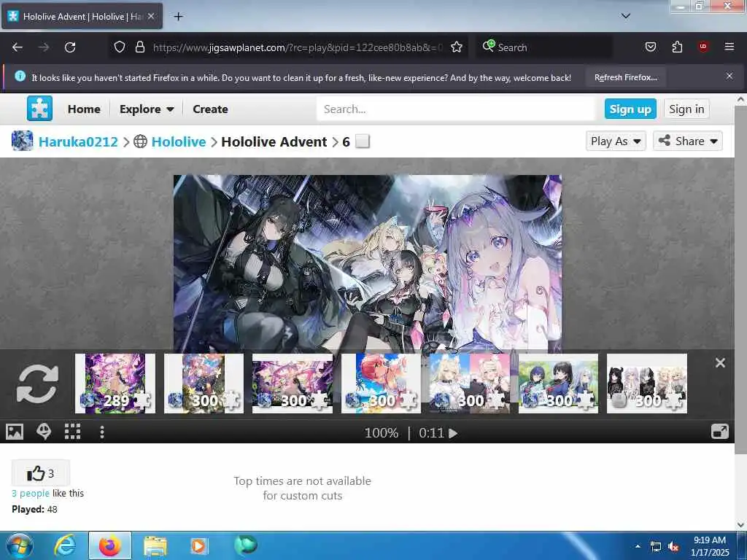The image size is (747, 560).
Task: Click the Refresh Firefox... button
Action: tap(625, 77)
